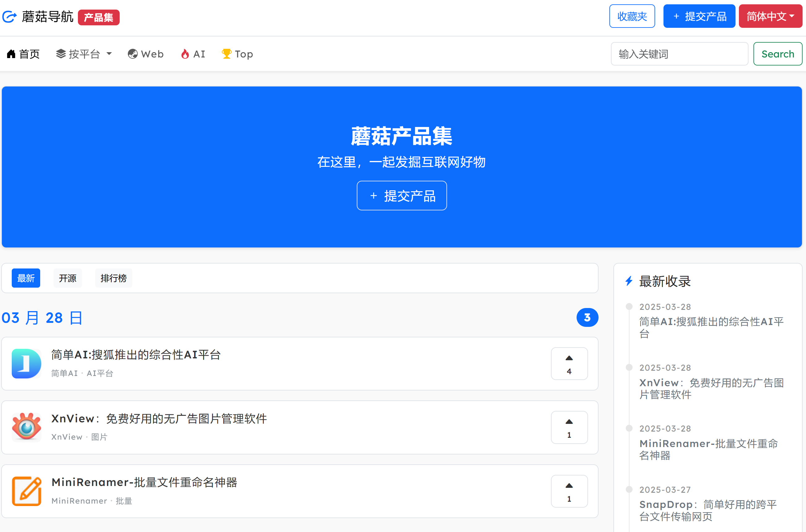This screenshot has height=532, width=806.
Task: Click the XnView tag under the second listing
Action: (67, 437)
